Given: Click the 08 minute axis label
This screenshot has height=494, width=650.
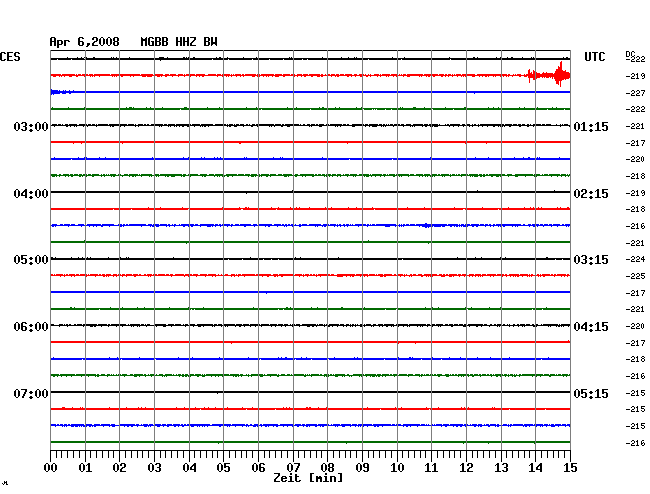Looking at the screenshot, I should [x=327, y=467].
